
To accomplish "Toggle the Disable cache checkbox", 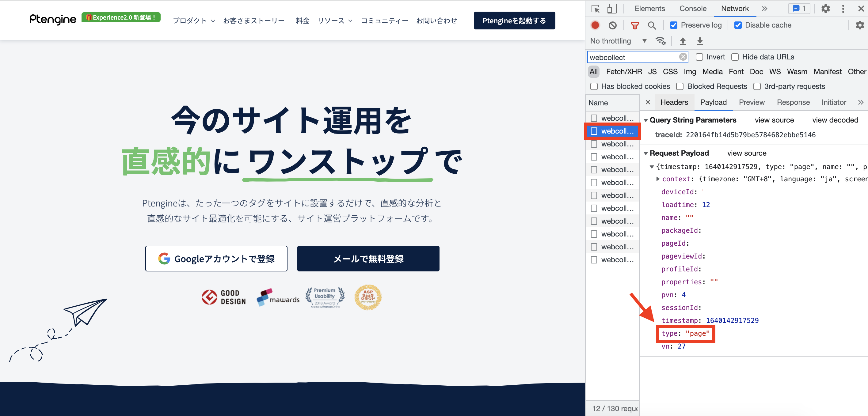I will [x=738, y=25].
